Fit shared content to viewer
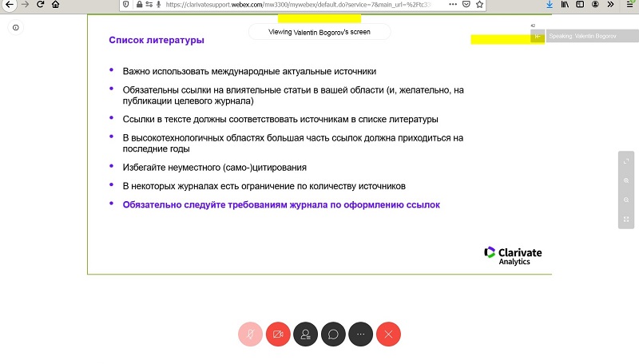Viewport: 639px width, 364px height. (626, 219)
